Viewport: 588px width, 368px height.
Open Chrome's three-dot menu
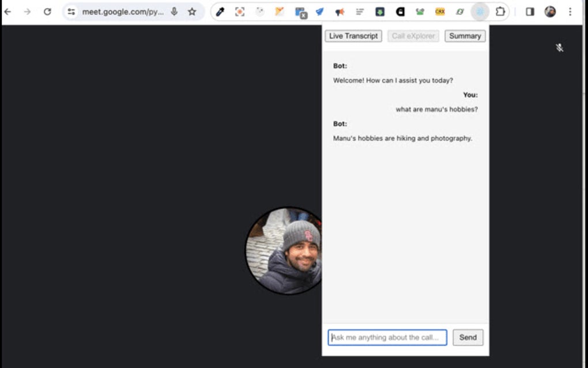[570, 12]
